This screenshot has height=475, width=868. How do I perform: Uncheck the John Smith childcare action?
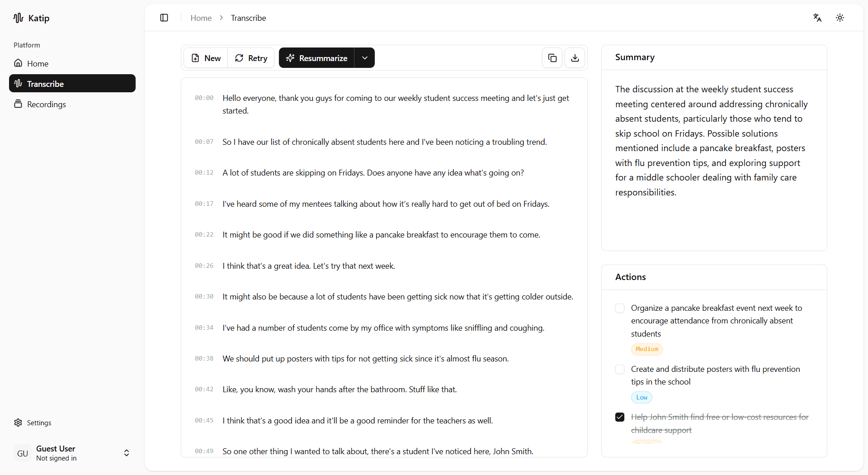[x=620, y=417]
